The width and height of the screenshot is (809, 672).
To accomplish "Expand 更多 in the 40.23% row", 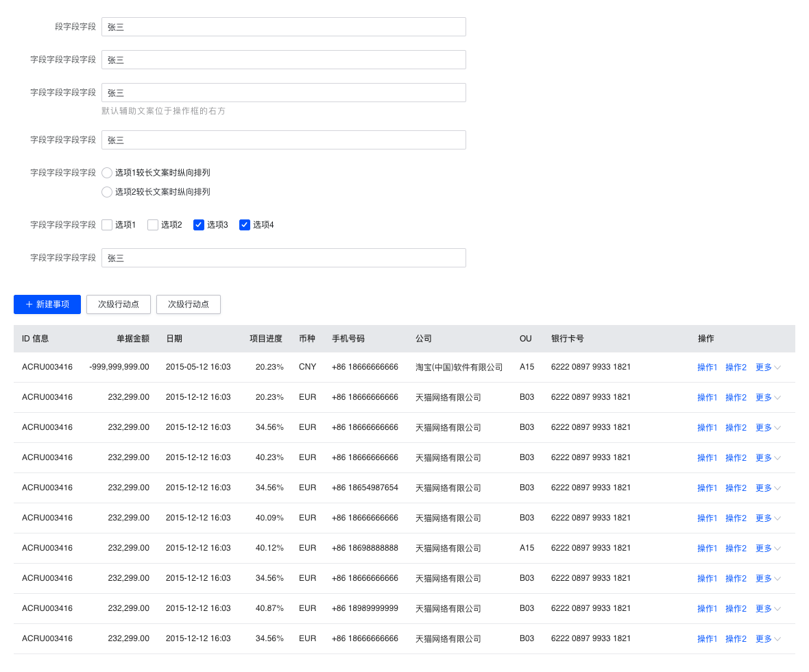I will (769, 458).
